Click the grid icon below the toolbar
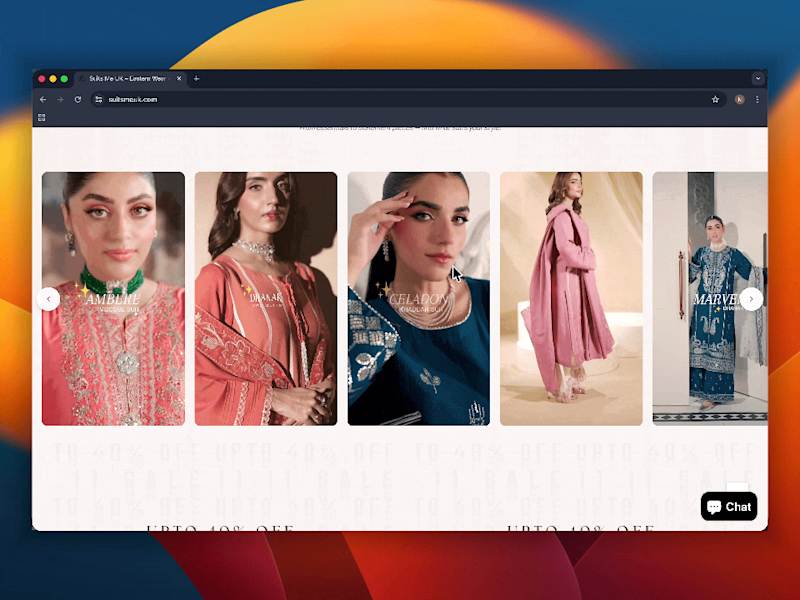This screenshot has height=600, width=800. 41,117
